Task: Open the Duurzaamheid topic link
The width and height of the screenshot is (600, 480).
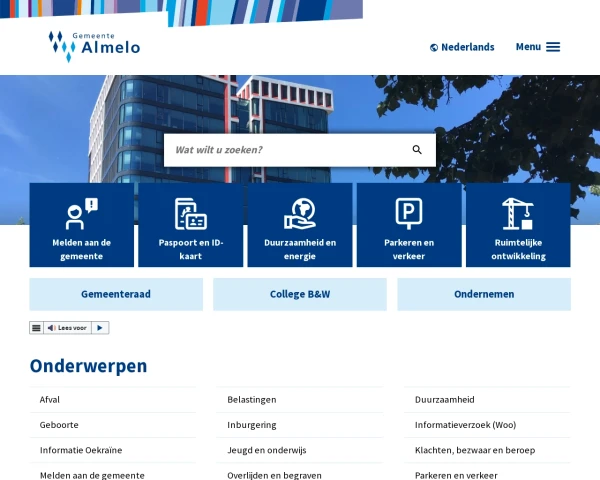Action: click(x=445, y=400)
